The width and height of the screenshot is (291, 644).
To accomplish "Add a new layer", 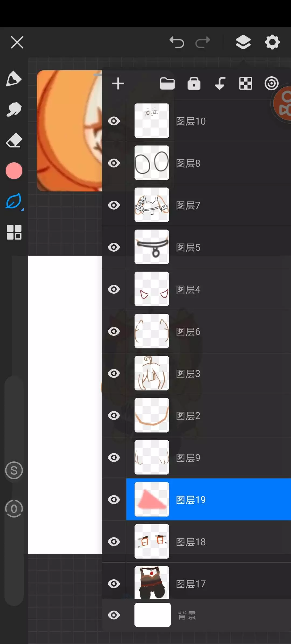I will (118, 83).
